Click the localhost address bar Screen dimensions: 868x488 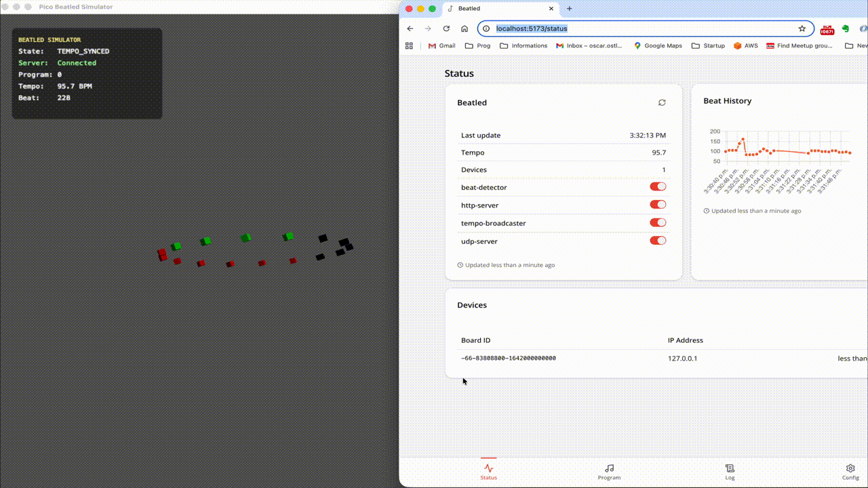coord(637,28)
